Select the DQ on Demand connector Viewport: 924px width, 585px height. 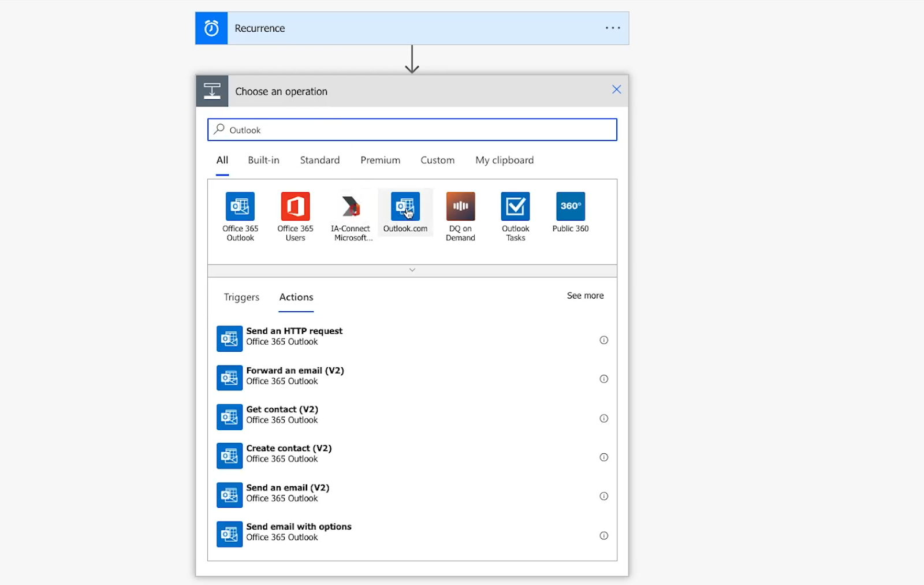point(460,217)
